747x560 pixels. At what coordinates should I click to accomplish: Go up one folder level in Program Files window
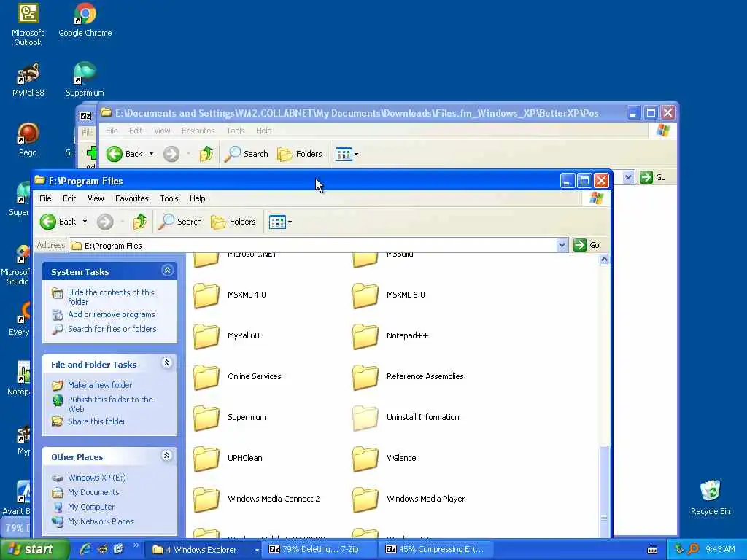pos(139,222)
